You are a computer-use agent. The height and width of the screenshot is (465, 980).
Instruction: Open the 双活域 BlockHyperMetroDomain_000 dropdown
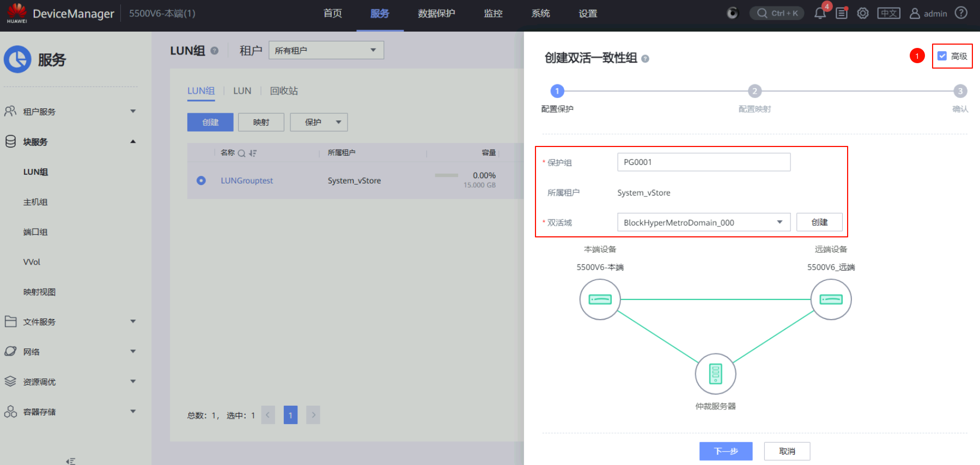[x=703, y=223]
